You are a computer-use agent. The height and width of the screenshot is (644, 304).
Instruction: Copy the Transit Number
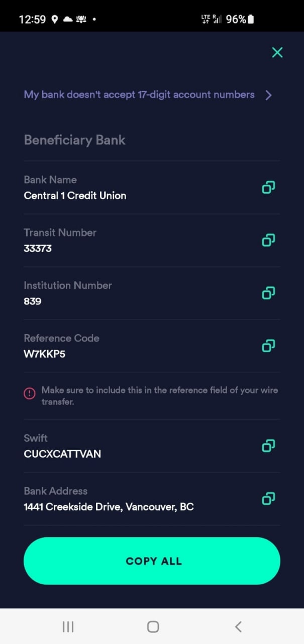point(268,240)
